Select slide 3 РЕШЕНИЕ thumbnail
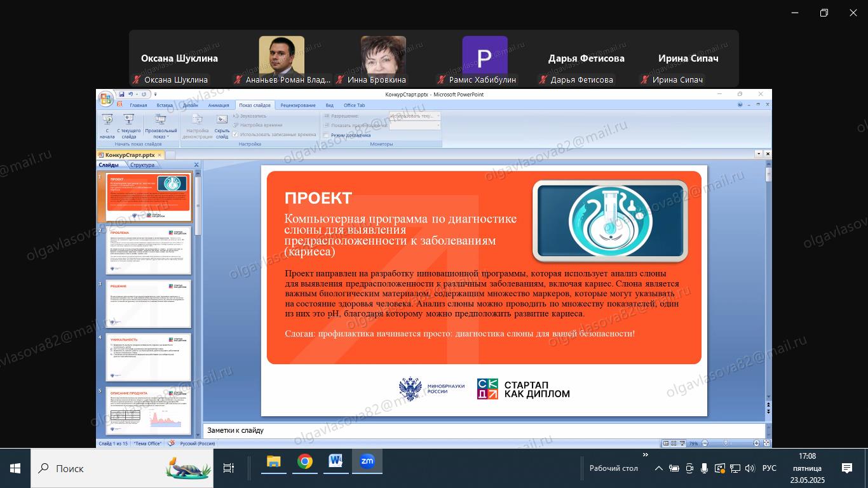868x488 pixels. point(149,303)
